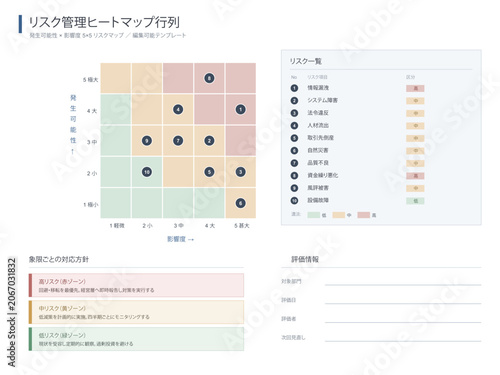Click the 1 軽微 axis label
This screenshot has height=375, width=500.
click(x=117, y=226)
